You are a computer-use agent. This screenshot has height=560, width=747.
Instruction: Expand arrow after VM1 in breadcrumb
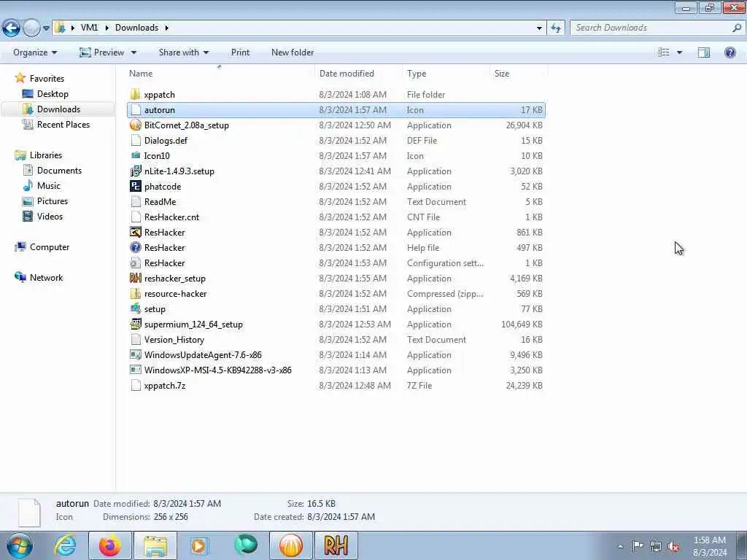click(107, 28)
